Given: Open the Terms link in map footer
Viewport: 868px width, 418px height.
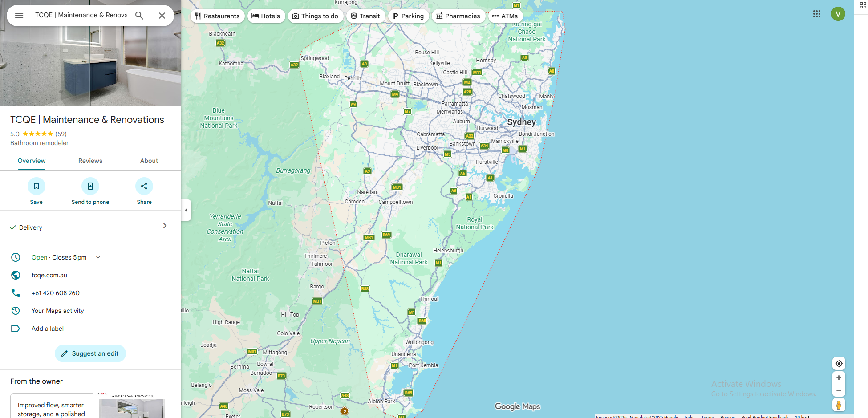Looking at the screenshot, I should [707, 417].
